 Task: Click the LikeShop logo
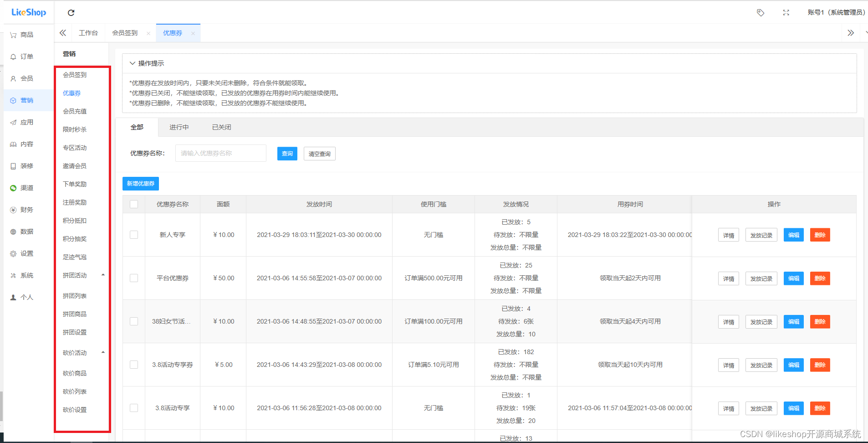coord(29,12)
